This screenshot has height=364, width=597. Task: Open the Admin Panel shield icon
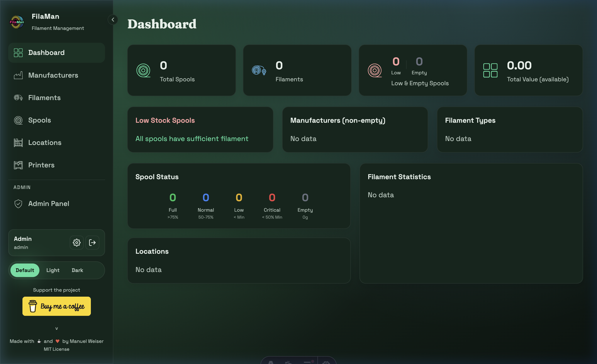pos(18,204)
